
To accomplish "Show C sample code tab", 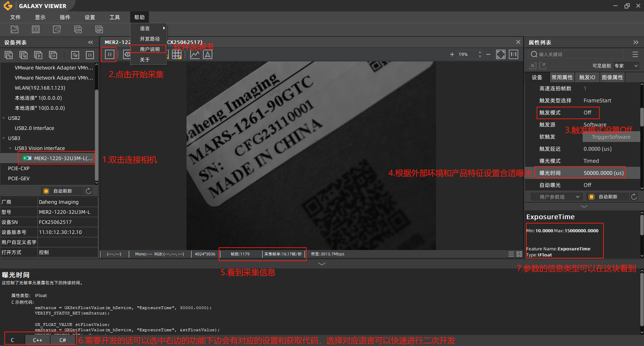I will (x=12, y=340).
